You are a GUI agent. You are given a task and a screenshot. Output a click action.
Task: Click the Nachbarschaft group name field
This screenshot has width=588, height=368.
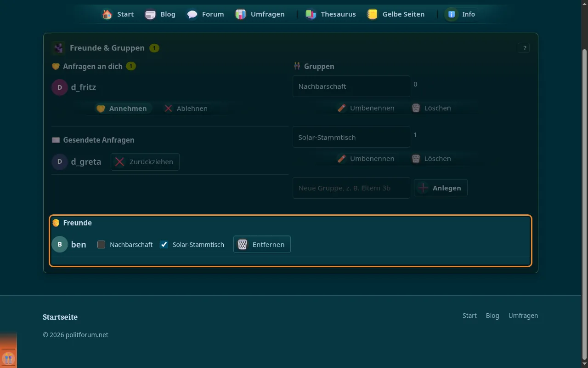[x=351, y=86]
